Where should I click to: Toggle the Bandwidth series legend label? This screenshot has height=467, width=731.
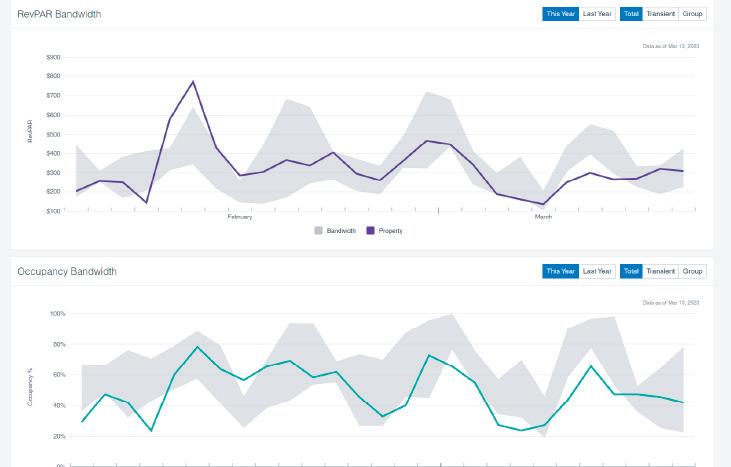click(341, 231)
